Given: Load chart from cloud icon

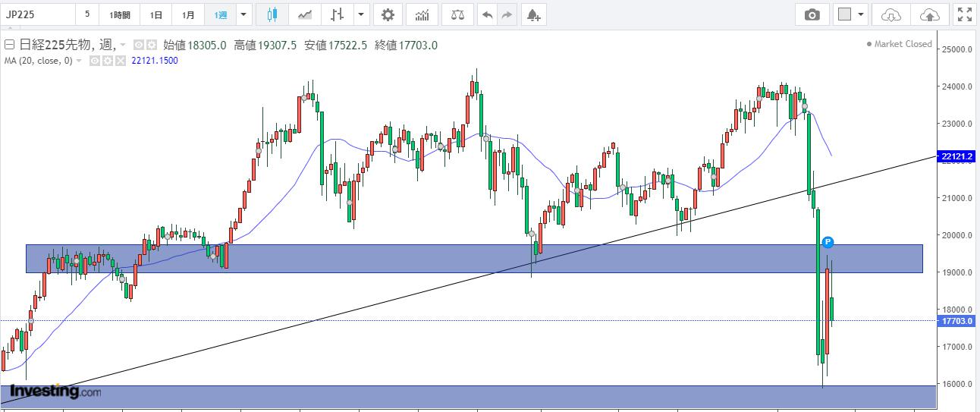Looking at the screenshot, I should [x=891, y=14].
